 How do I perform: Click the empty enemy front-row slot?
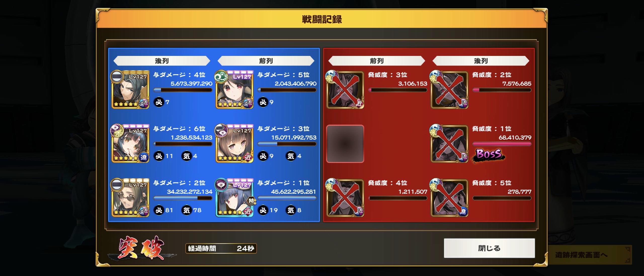[x=345, y=144]
